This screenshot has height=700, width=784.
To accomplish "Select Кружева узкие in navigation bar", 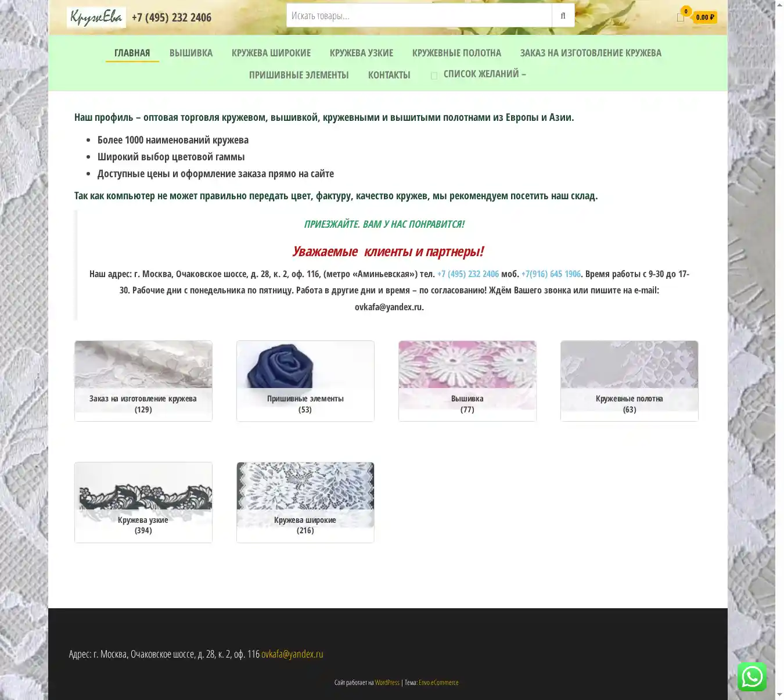I will tap(361, 53).
